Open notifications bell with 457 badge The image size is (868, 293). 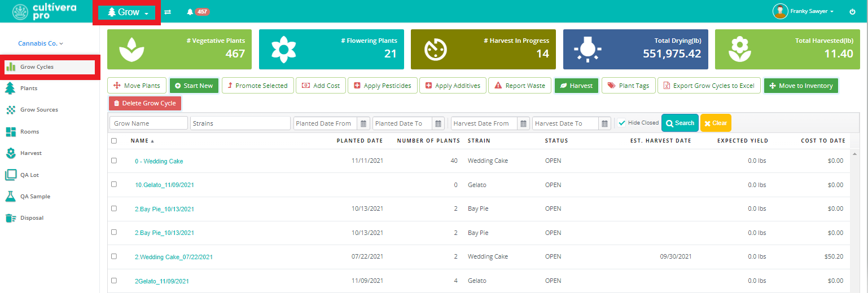click(198, 12)
